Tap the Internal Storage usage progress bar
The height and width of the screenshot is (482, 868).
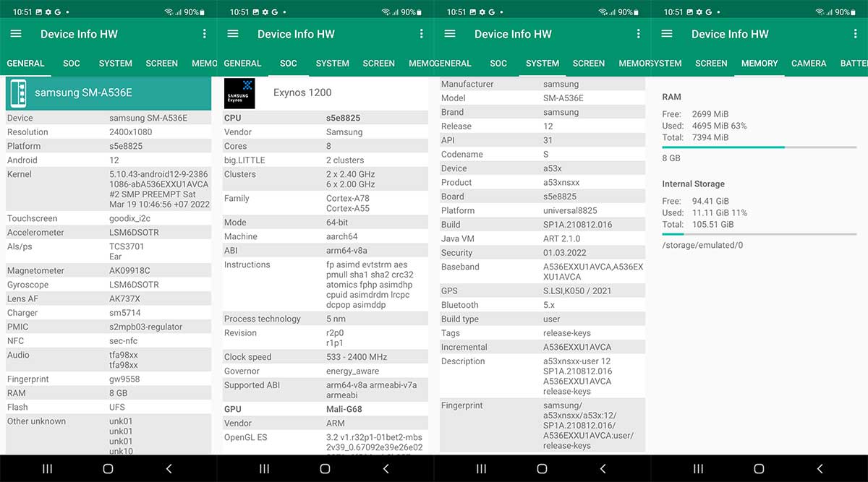[759, 234]
